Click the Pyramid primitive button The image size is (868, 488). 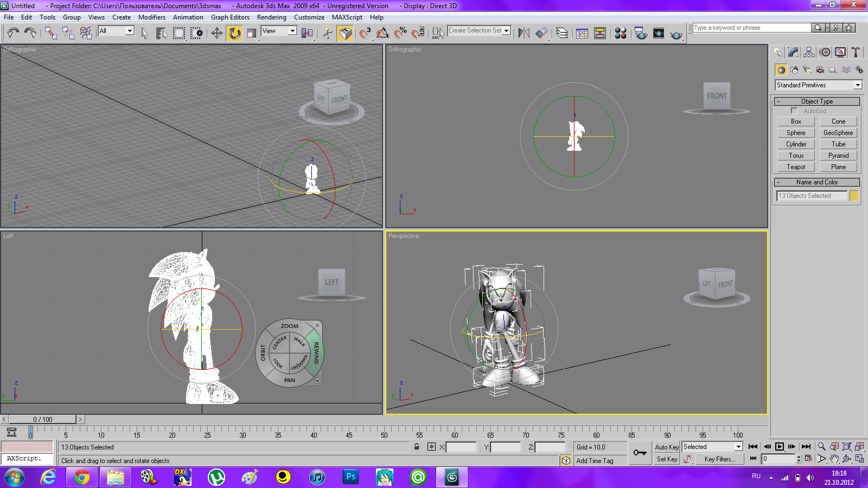pyautogui.click(x=838, y=156)
